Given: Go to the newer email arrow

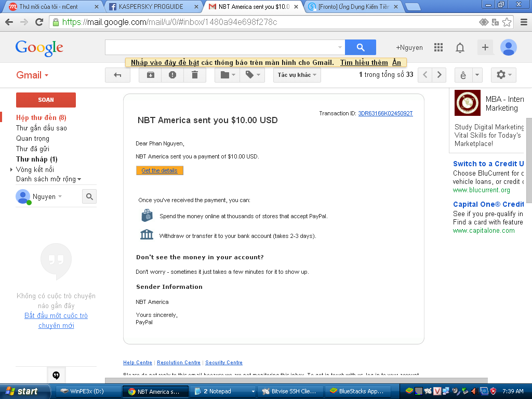Looking at the screenshot, I should click(x=425, y=75).
